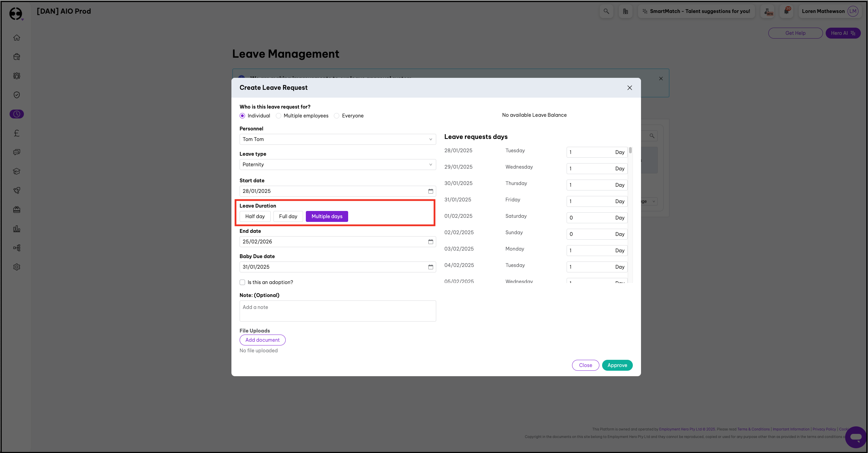Click the Add document button
The image size is (868, 453).
pos(262,340)
